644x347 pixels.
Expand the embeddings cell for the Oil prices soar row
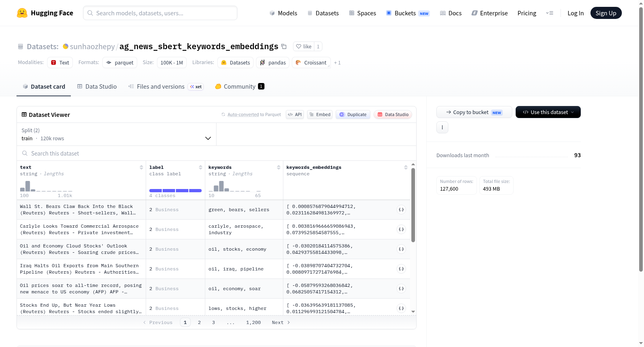pos(401,289)
